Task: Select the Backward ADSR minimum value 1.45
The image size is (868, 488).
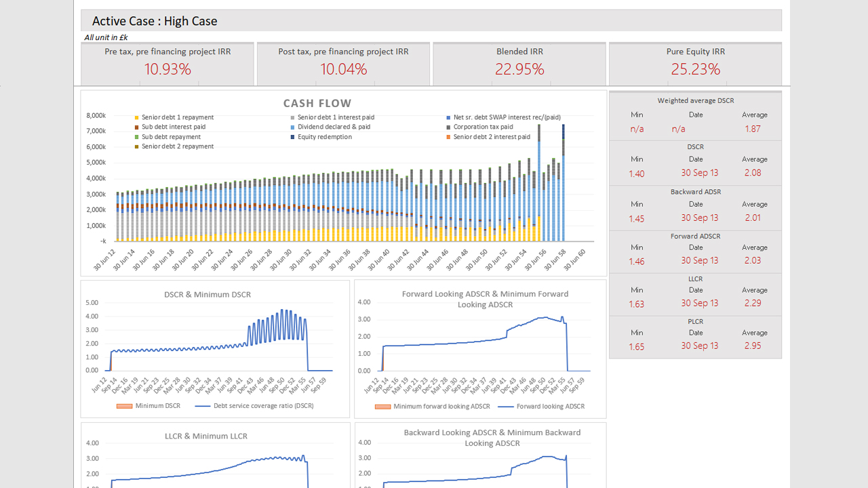Action: click(x=636, y=219)
